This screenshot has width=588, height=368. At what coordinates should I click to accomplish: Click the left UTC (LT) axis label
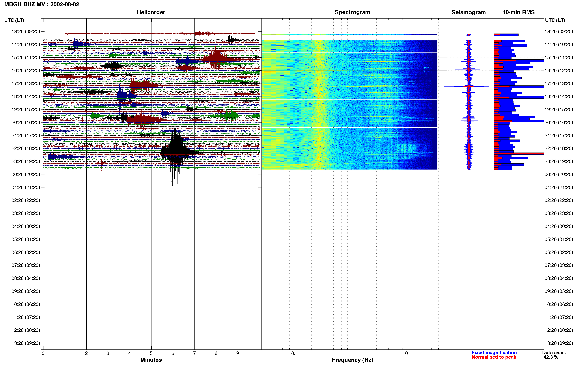tap(14, 20)
